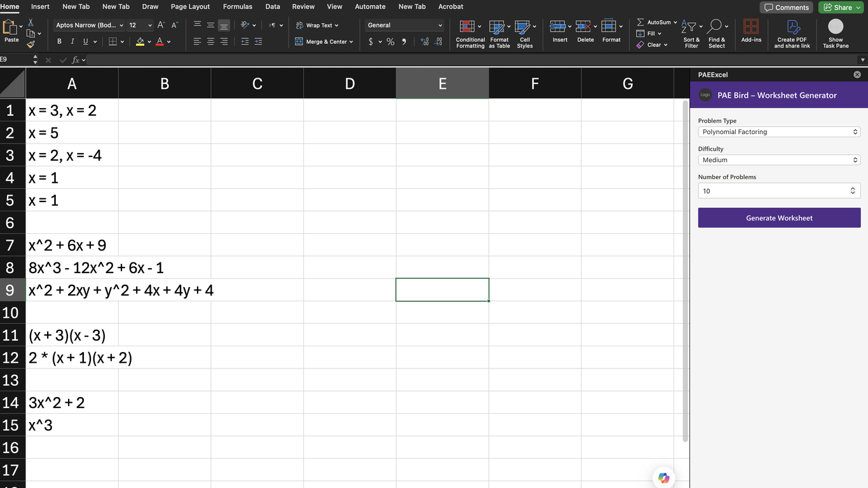Toggle Wrap Text
The width and height of the screenshot is (868, 488).
(x=318, y=25)
